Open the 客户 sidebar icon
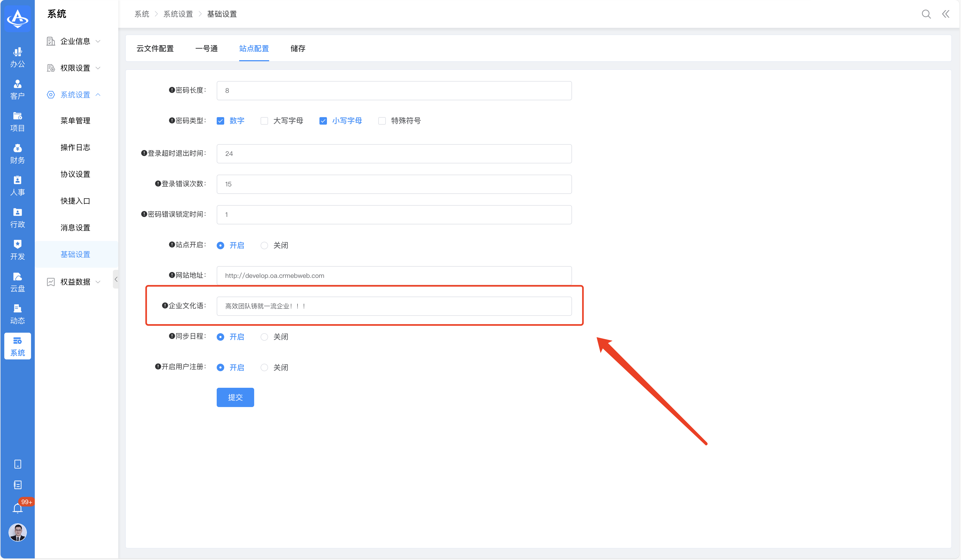The width and height of the screenshot is (961, 560). 18,89
